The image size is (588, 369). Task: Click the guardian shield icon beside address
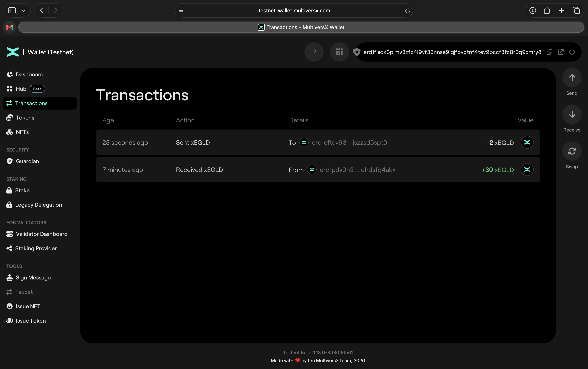coord(357,52)
